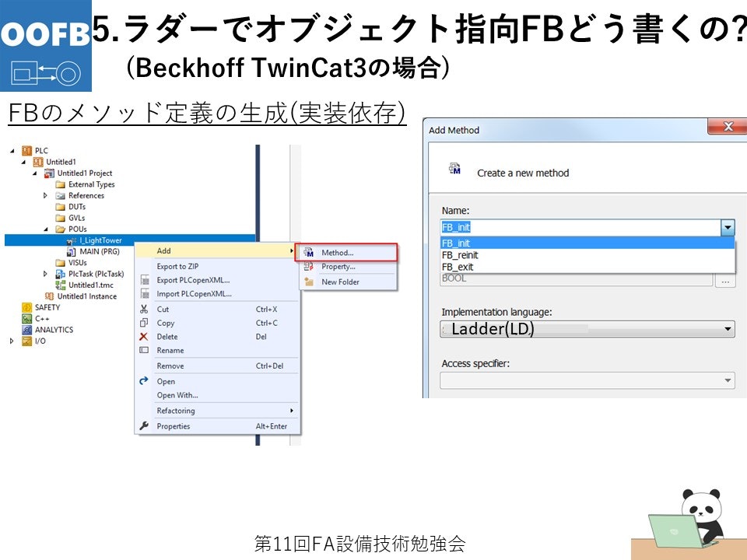This screenshot has height=560, width=747.
Task: Select Property... in Add submenu
Action: point(349,267)
